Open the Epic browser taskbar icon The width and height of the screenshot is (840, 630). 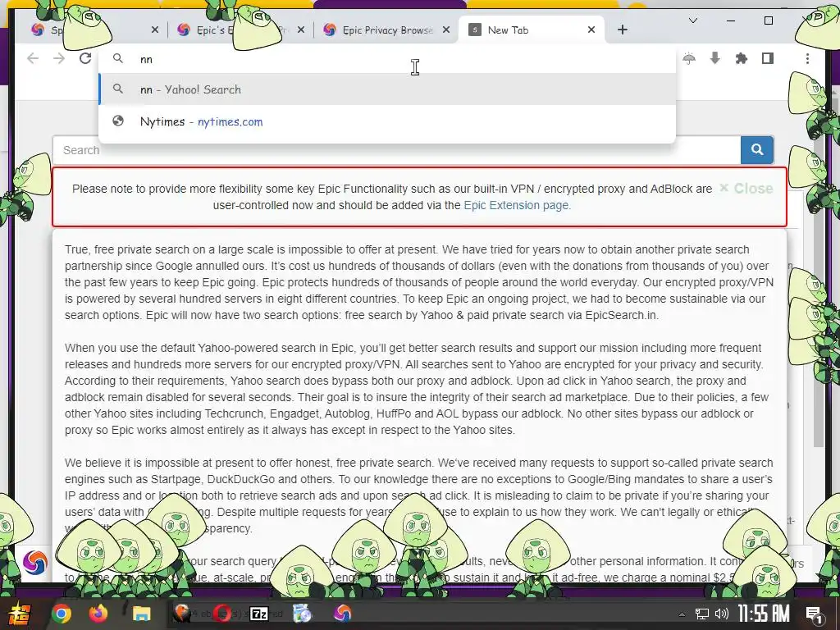click(x=342, y=614)
